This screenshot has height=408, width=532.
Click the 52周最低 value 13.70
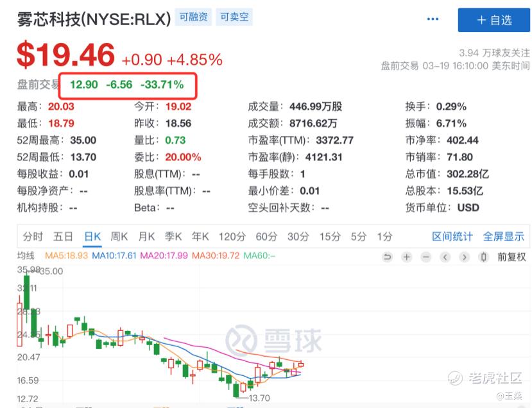coord(83,157)
